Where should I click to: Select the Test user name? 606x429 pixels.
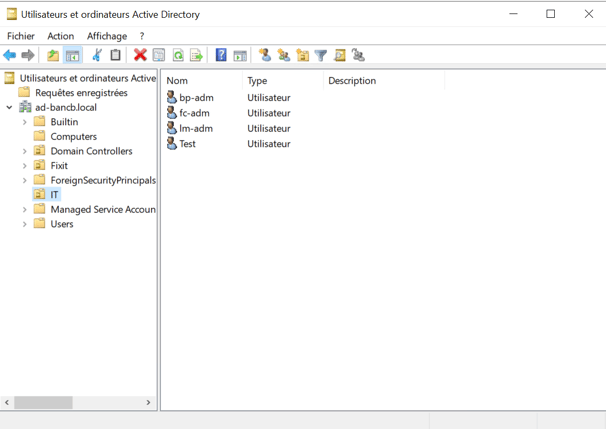pyautogui.click(x=187, y=144)
